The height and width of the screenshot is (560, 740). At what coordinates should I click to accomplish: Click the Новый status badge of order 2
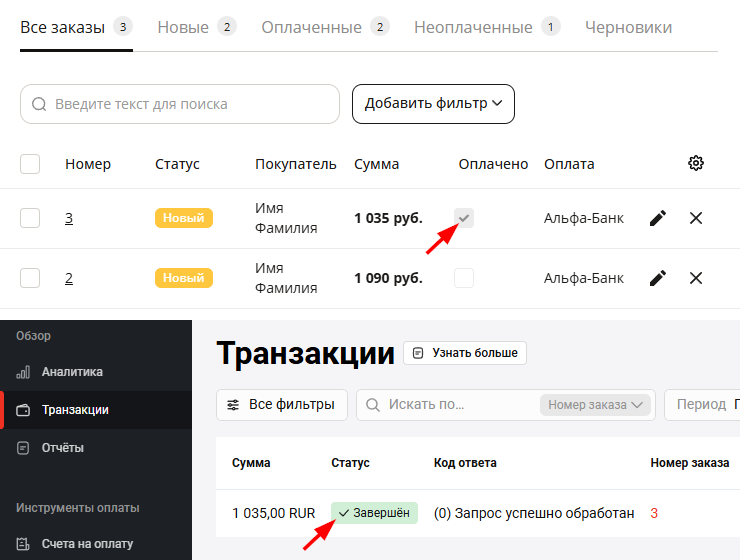(184, 278)
